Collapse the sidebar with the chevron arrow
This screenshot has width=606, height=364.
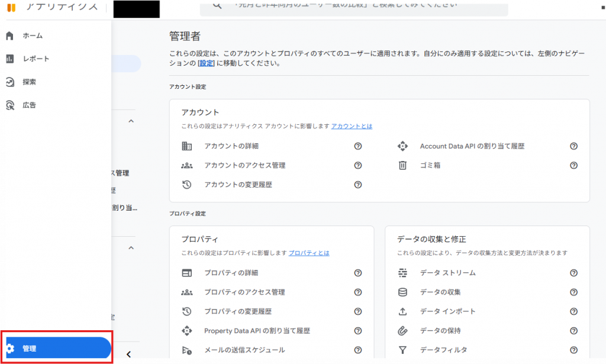(x=129, y=355)
